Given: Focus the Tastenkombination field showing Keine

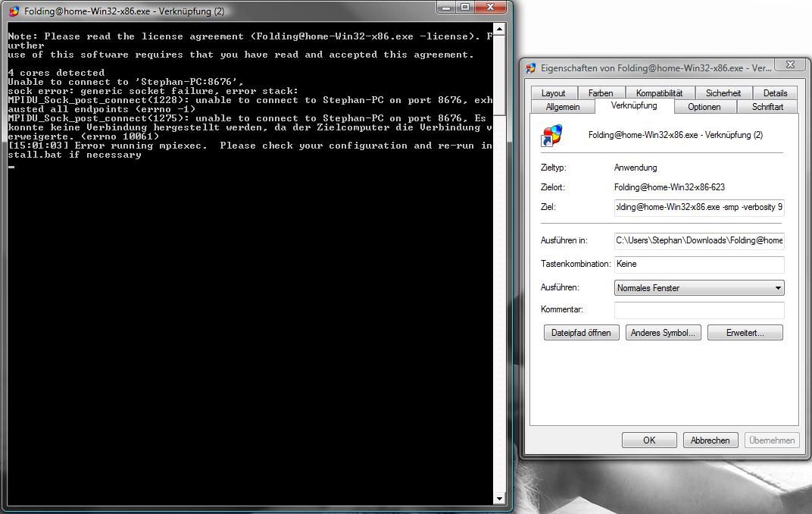Looking at the screenshot, I should click(699, 264).
